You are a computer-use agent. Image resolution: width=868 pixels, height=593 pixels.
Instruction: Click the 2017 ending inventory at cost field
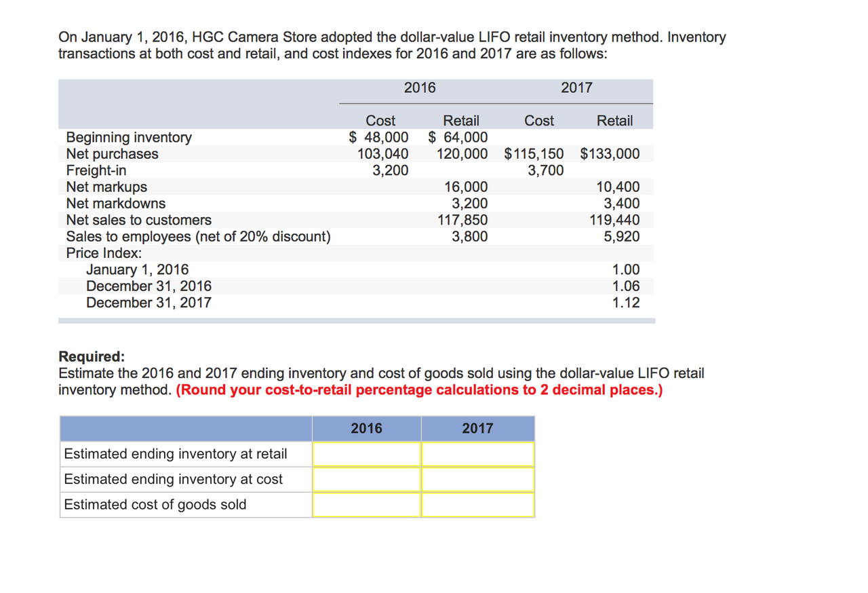coord(478,479)
